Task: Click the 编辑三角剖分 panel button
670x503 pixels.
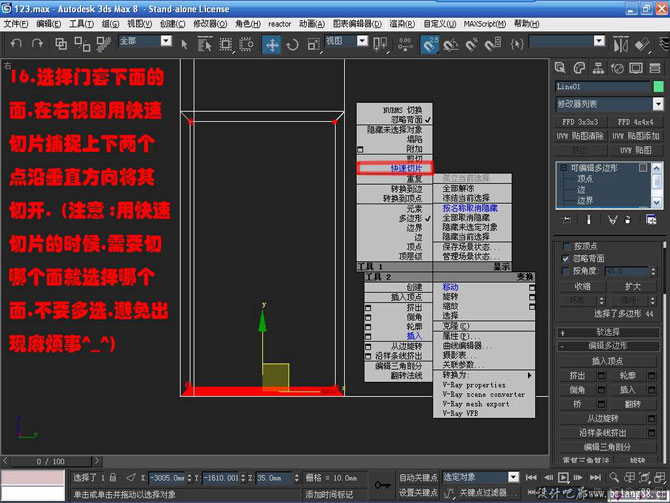Action: pos(607,447)
